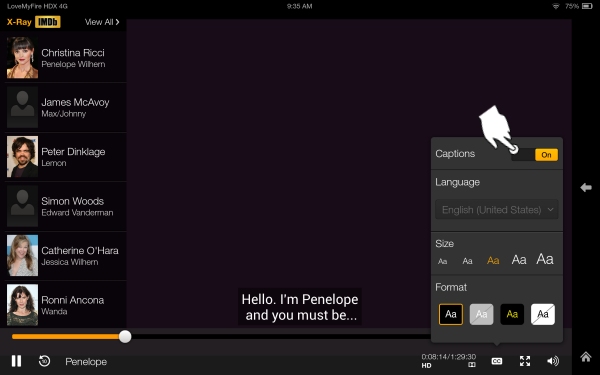Click the IMDb logo badge
Image resolution: width=600 pixels, height=375 pixels.
coord(48,22)
